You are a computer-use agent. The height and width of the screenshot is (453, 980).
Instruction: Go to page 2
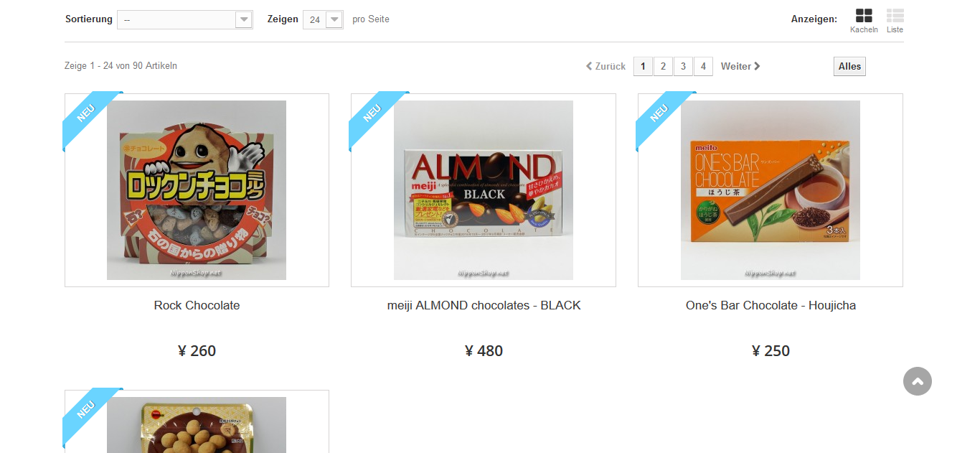(x=663, y=66)
